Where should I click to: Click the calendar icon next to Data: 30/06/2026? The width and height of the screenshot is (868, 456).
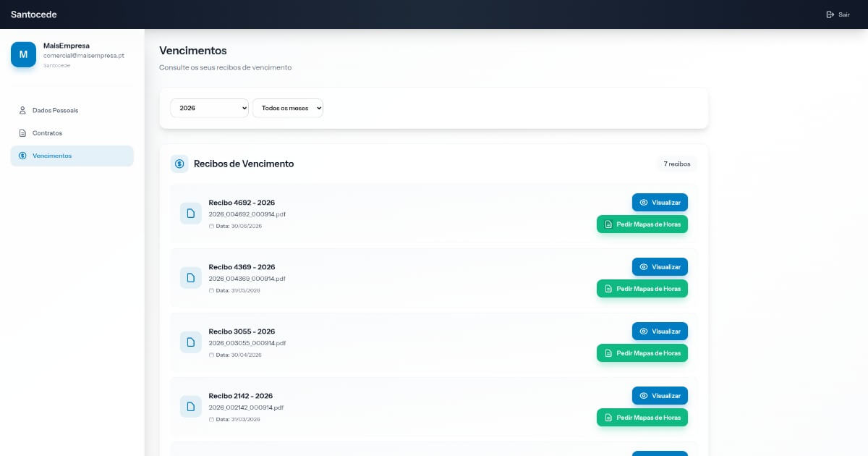coord(211,226)
